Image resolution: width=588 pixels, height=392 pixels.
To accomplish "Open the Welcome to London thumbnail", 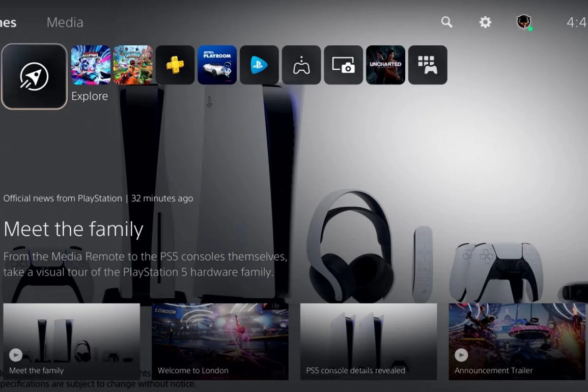I will point(220,342).
